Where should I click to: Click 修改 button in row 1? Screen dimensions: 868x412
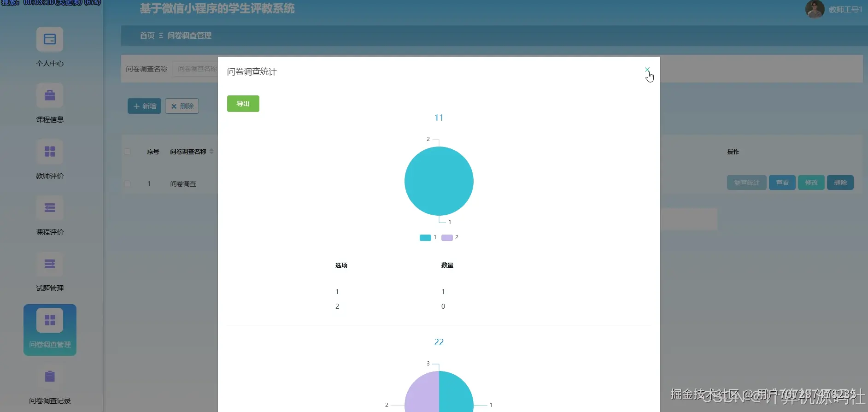[811, 182]
